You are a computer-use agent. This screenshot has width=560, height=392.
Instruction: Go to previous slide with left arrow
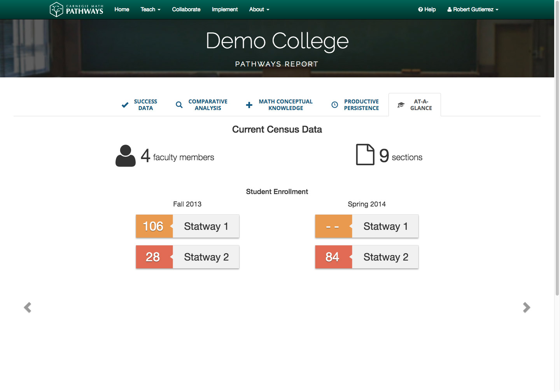pos(28,308)
